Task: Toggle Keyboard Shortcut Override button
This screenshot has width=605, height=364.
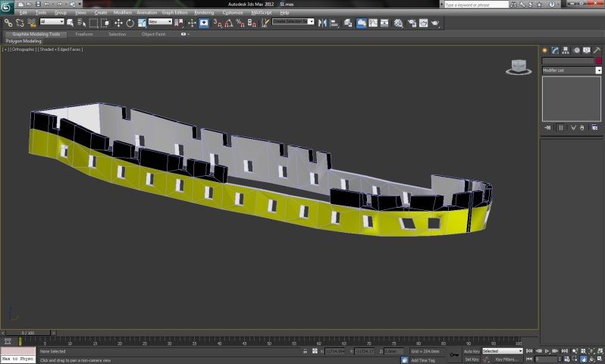Action: tap(204, 24)
